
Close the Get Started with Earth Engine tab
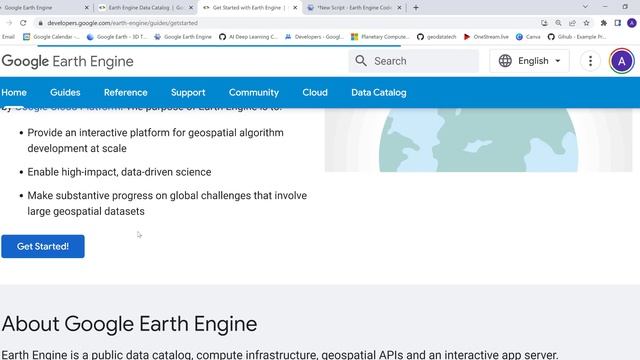coord(295,7)
